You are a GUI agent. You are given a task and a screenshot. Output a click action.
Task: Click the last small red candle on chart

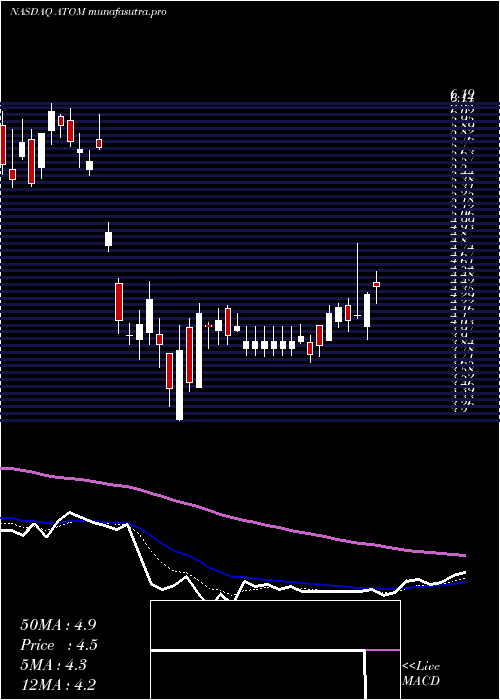[x=376, y=284]
